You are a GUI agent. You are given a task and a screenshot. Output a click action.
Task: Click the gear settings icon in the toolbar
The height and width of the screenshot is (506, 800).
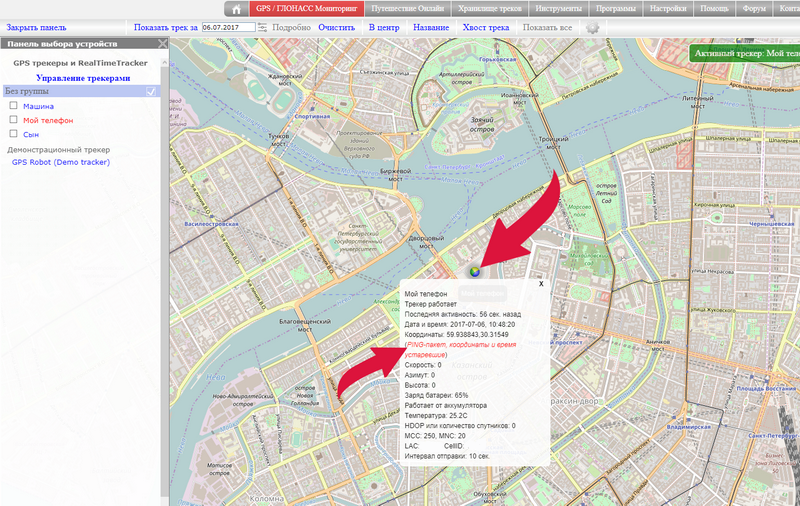coord(593,27)
